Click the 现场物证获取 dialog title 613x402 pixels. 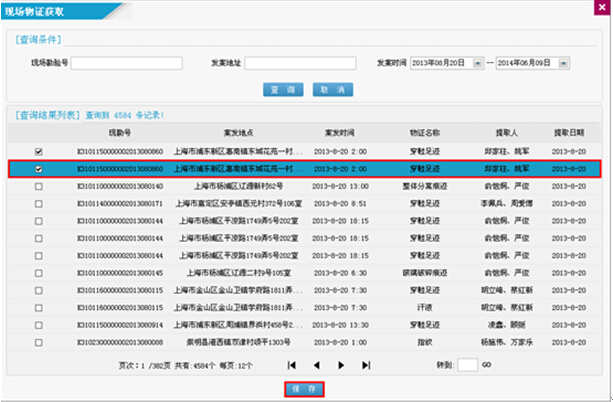point(34,11)
